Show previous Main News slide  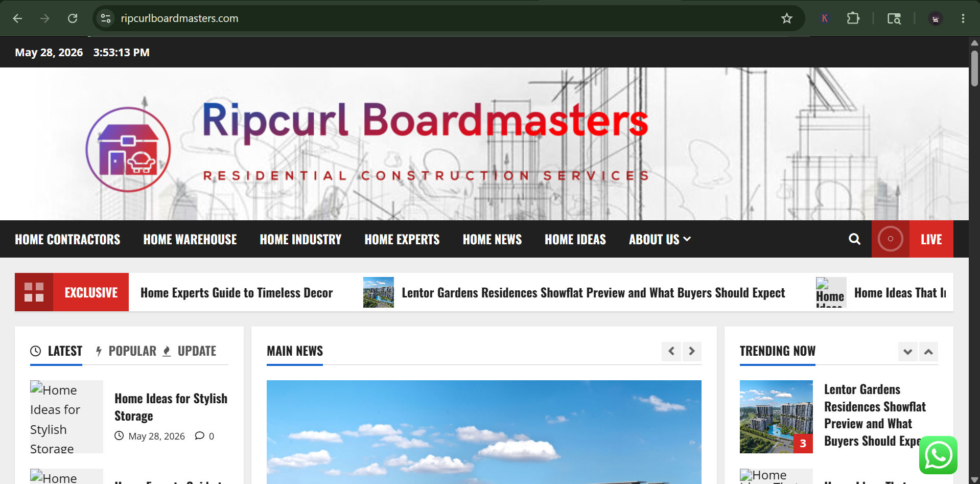click(x=671, y=351)
